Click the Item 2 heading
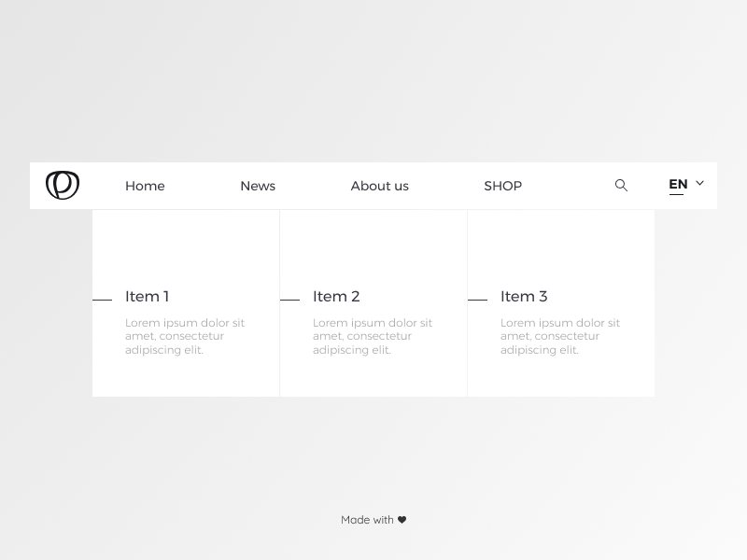747x560 pixels. 336,296
